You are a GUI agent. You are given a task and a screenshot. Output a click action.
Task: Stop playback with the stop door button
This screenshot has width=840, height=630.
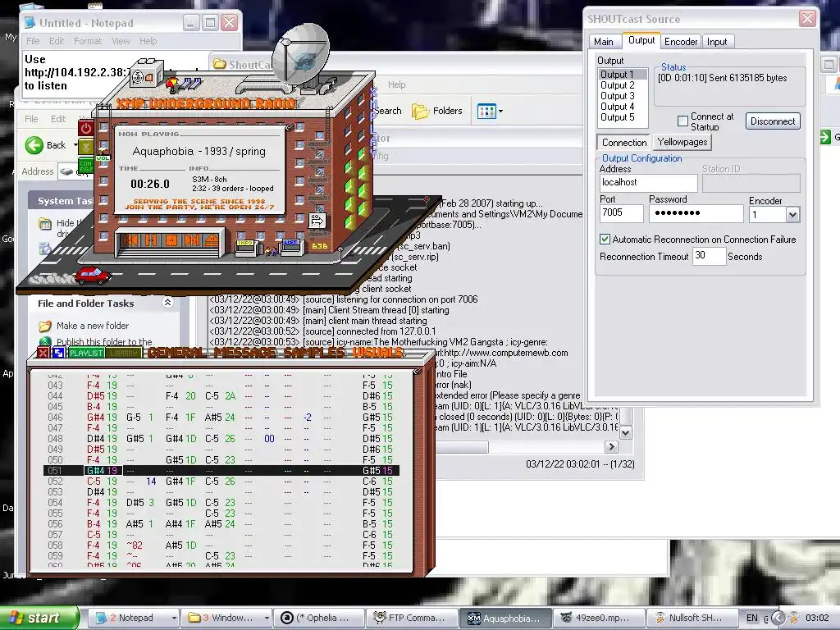click(x=171, y=240)
